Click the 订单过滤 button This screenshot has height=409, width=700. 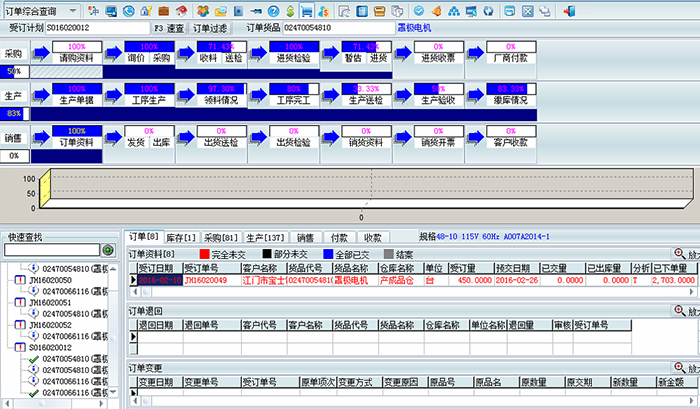coord(210,28)
